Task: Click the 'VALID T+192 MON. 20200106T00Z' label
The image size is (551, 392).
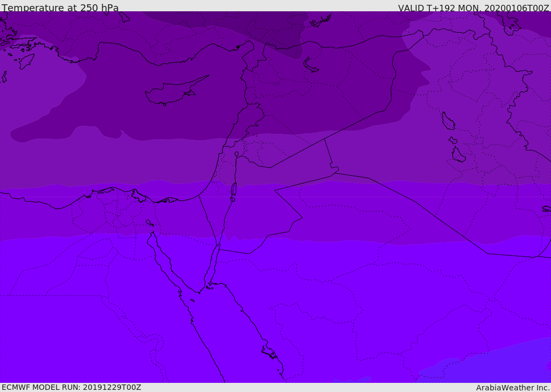Action: [474, 8]
